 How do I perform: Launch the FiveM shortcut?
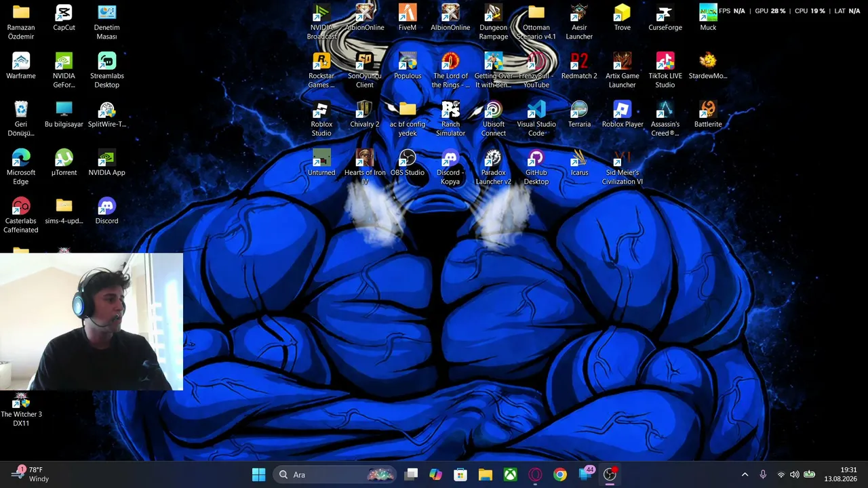(x=408, y=18)
